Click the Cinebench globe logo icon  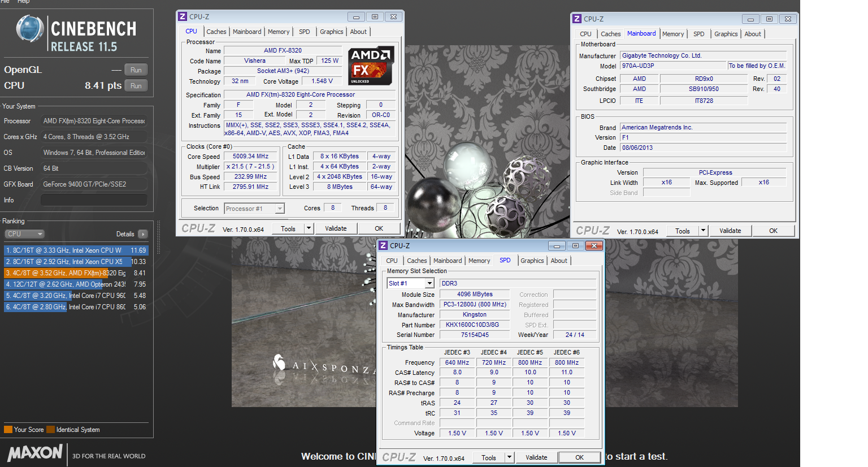pyautogui.click(x=29, y=29)
